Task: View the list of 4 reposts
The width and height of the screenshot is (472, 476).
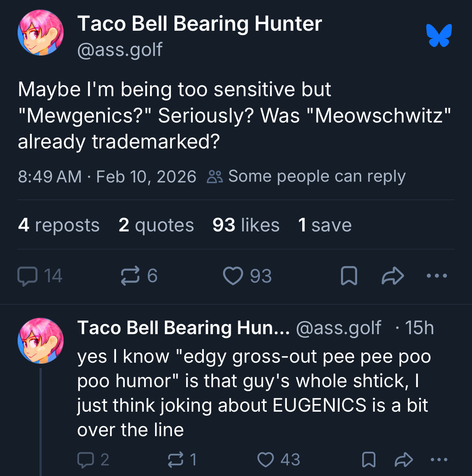Action: (x=59, y=225)
